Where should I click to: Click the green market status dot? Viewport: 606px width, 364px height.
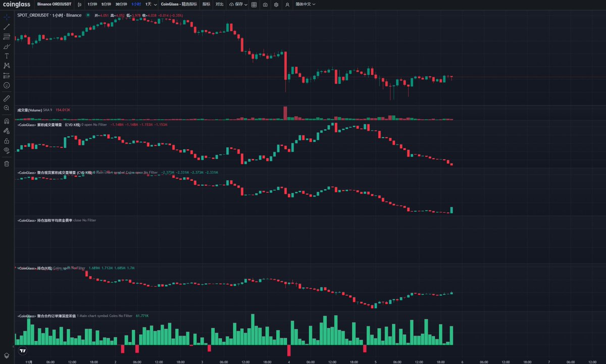(x=88, y=15)
